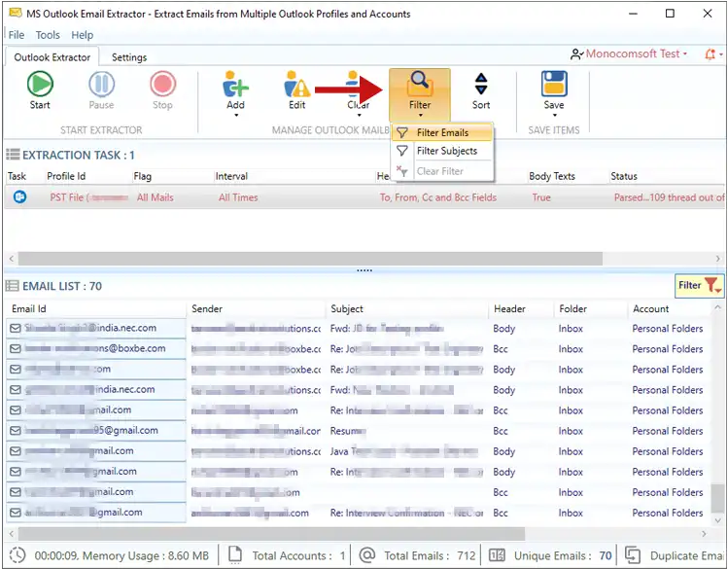Screen dimensions: 728x569
Task: Click the email list horizontal scrollbar
Action: [271, 534]
